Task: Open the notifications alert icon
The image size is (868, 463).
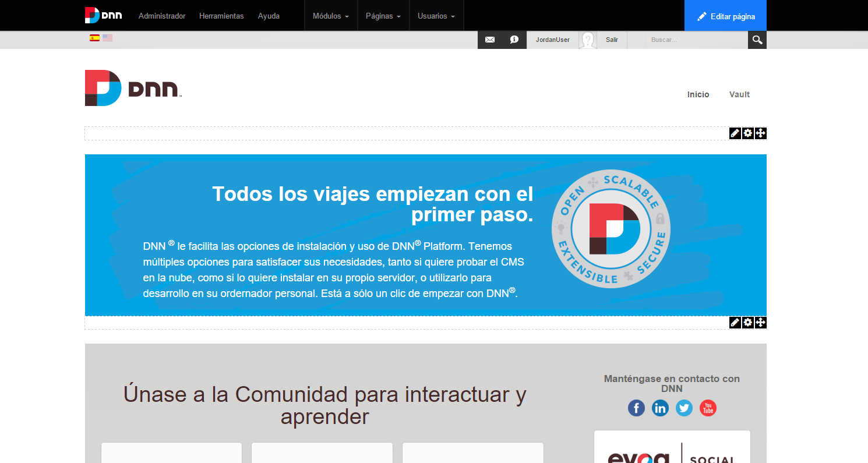Action: (513, 40)
